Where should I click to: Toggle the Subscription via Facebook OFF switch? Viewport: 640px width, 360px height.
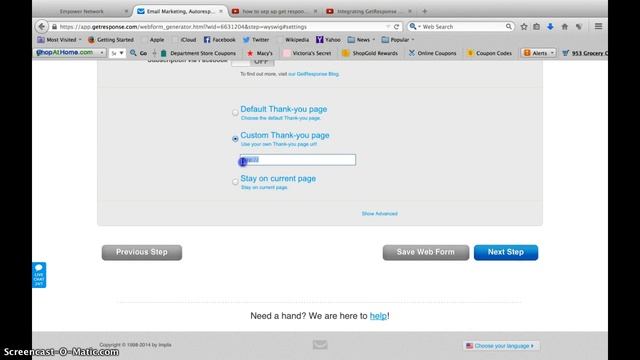(252, 62)
